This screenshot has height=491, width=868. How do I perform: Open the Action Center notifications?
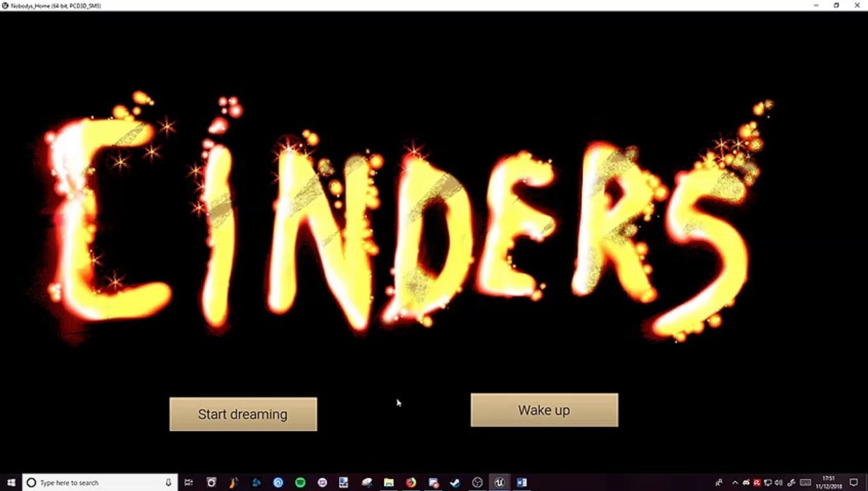(854, 483)
